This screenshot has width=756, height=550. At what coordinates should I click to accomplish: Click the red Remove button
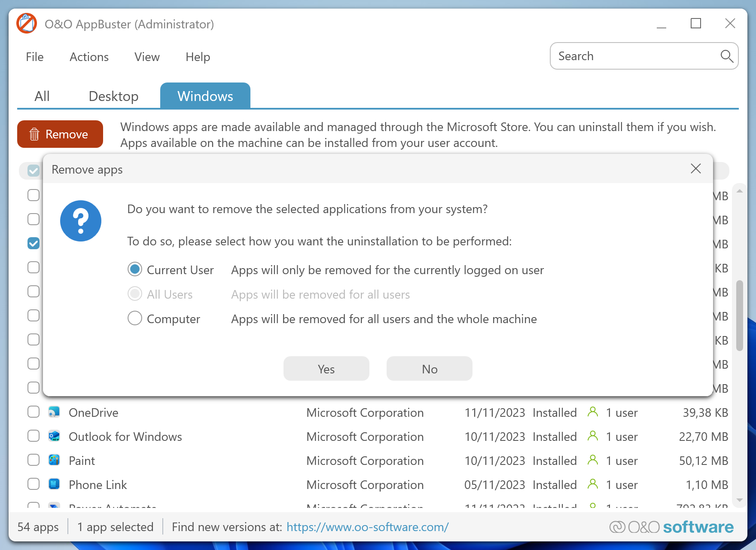(60, 134)
